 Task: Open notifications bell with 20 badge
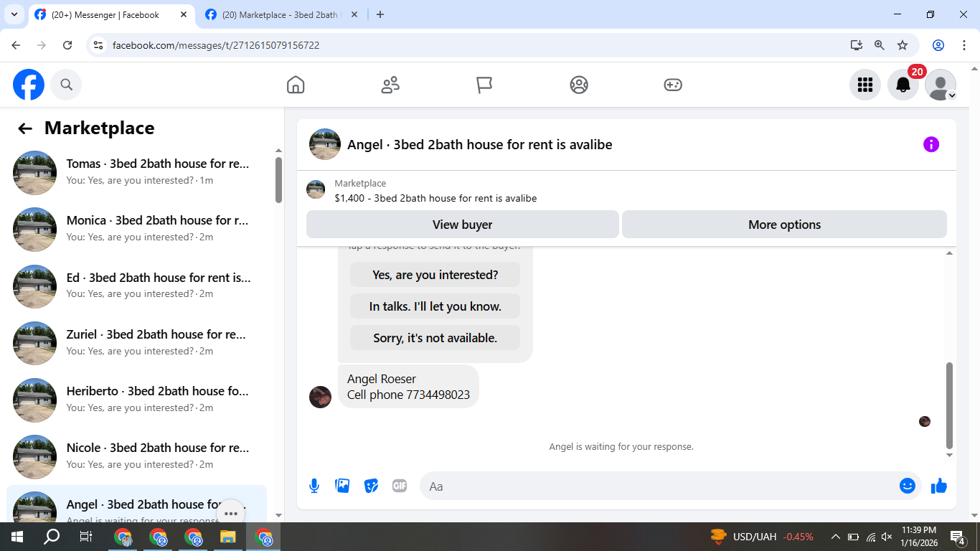[x=903, y=85]
